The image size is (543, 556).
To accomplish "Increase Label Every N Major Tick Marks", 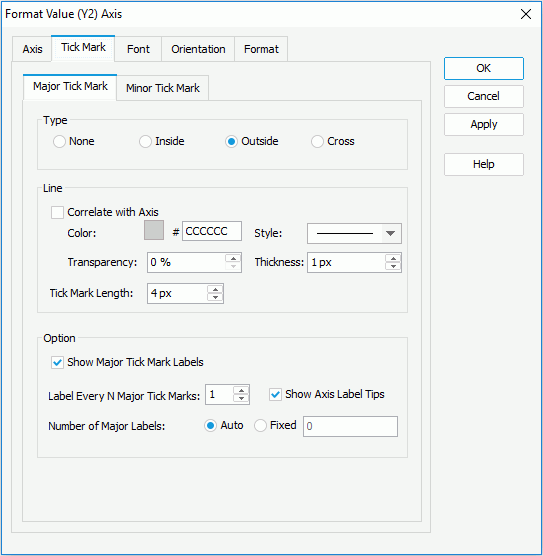I will tap(241, 391).
